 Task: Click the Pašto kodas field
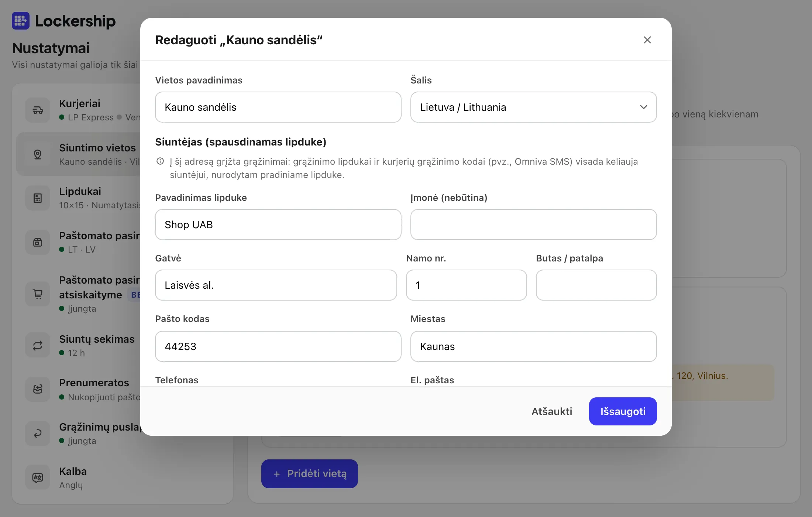(x=278, y=346)
